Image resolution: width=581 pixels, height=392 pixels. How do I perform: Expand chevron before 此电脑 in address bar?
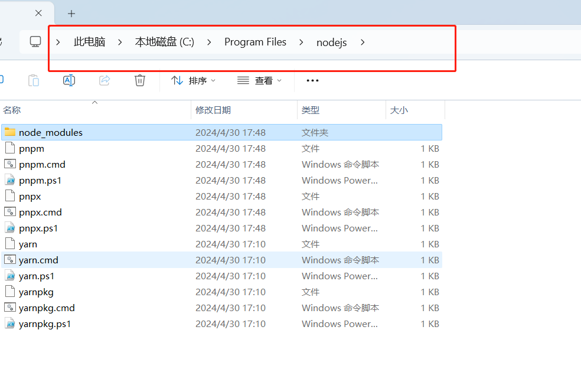tap(58, 43)
